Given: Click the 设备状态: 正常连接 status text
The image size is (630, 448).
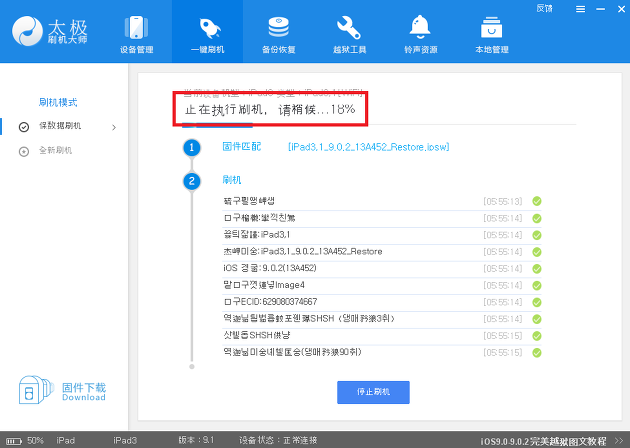Looking at the screenshot, I should tap(278, 440).
